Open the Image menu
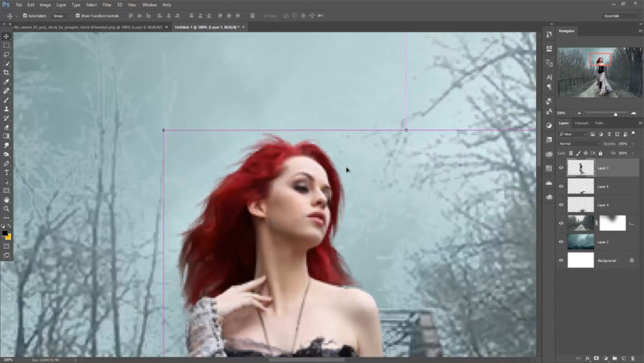Screen dimensions: 644x363 coord(45,5)
